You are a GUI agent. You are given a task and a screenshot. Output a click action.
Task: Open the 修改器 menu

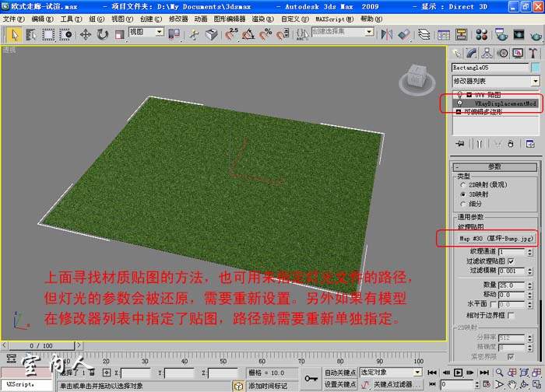point(178,19)
